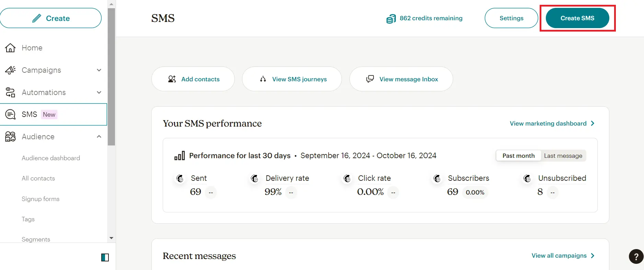Expand the Automations menu chevron
Screen dimensions: 644x270
point(99,92)
